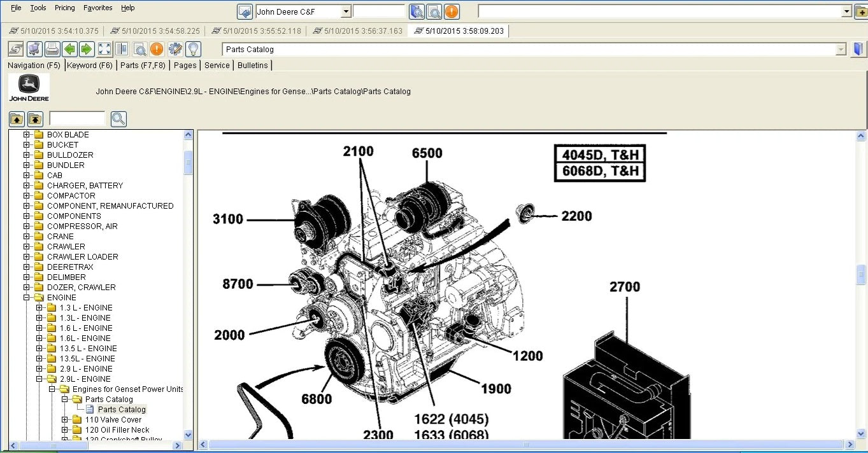Switch to the Keyword (F6) tab

click(x=90, y=65)
